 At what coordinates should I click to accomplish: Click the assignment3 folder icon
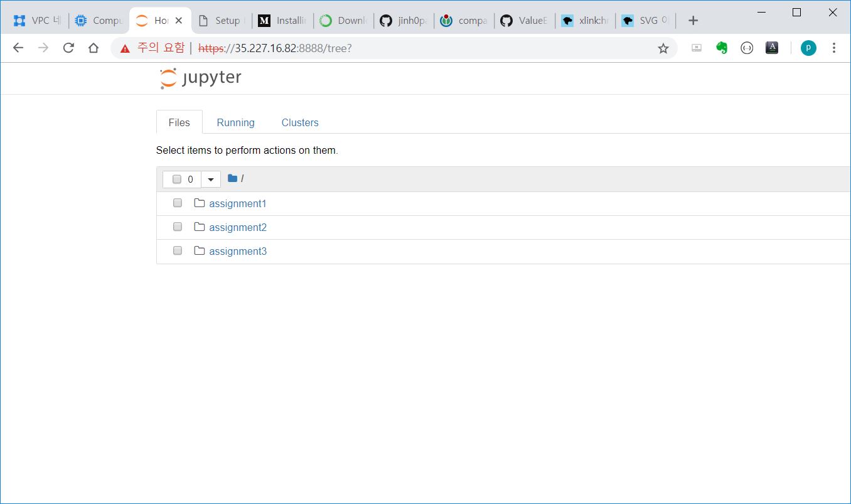200,250
